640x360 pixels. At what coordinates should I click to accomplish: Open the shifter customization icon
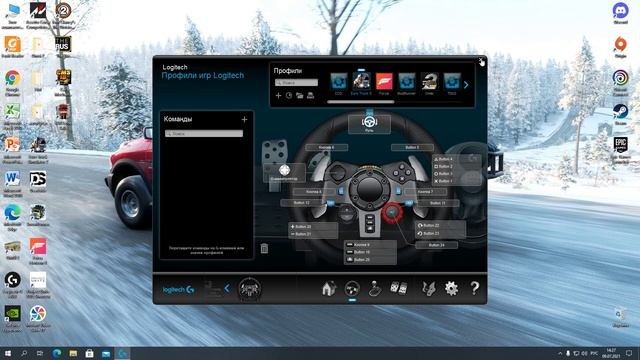click(375, 289)
